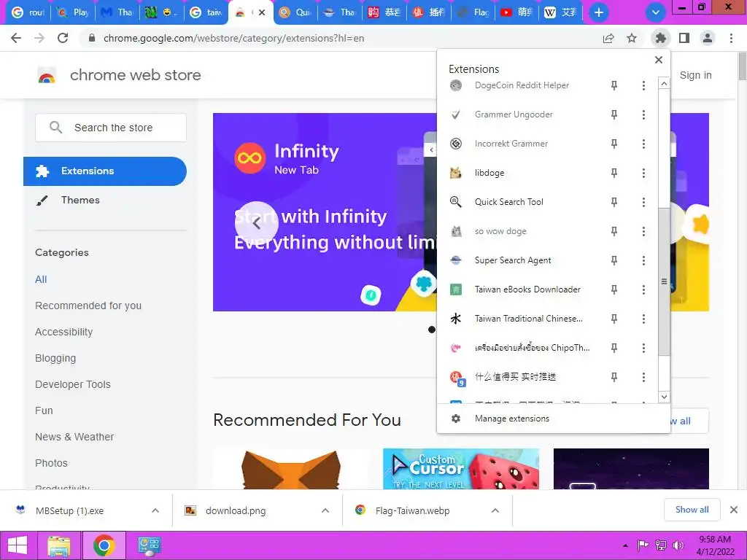The height and width of the screenshot is (560, 747).
Task: Pin the Quick Search Tool extension
Action: (614, 203)
